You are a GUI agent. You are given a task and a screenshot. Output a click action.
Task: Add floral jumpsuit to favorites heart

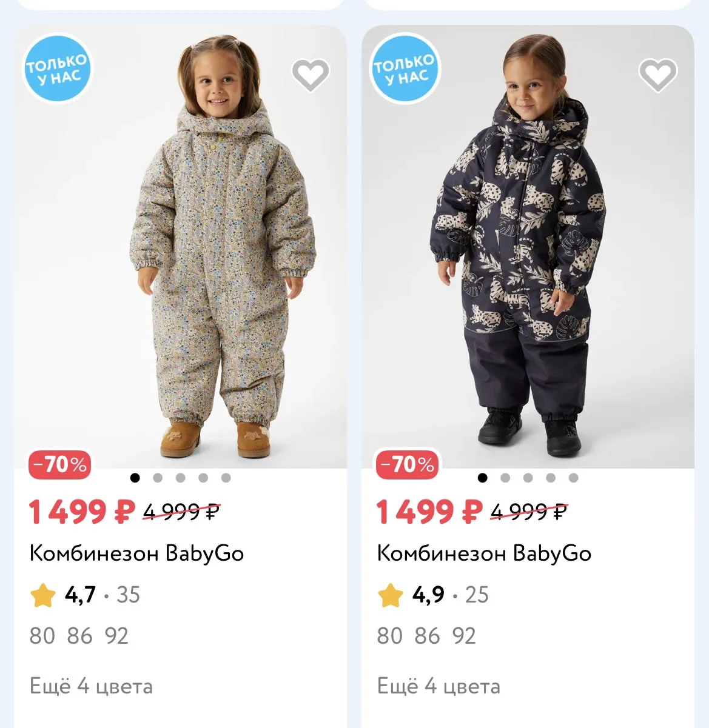(x=311, y=75)
